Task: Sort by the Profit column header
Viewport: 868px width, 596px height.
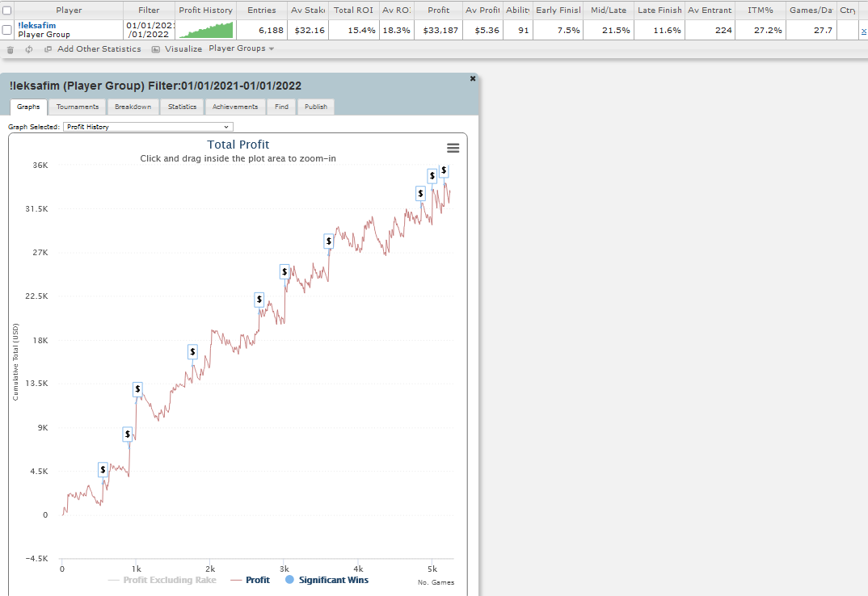Action: tap(438, 10)
